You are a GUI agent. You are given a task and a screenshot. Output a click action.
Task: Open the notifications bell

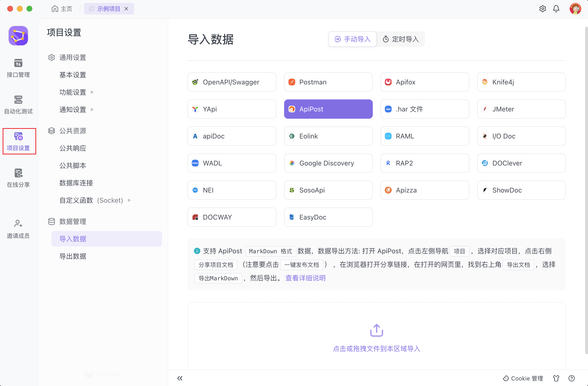556,9
